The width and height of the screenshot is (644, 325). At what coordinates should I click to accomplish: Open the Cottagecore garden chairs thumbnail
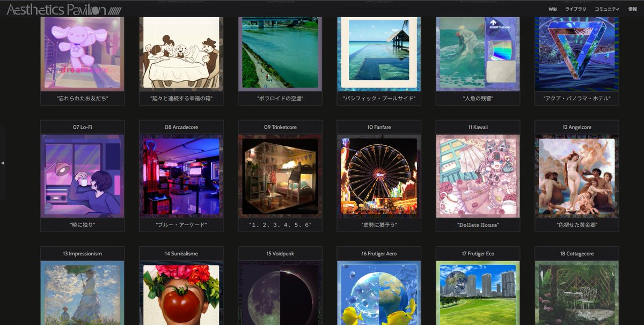576,293
